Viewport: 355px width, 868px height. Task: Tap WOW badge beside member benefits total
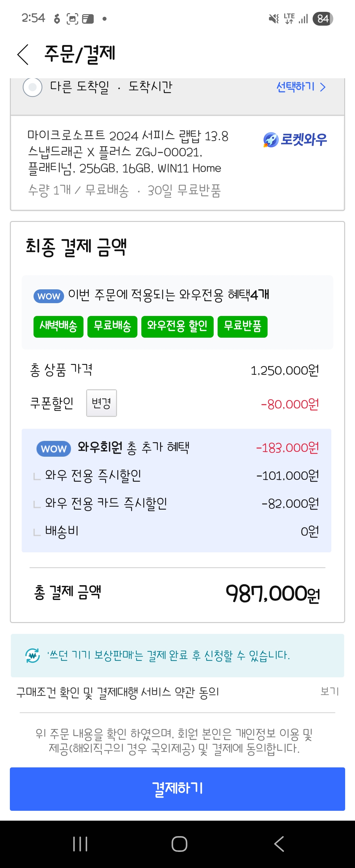tap(54, 448)
